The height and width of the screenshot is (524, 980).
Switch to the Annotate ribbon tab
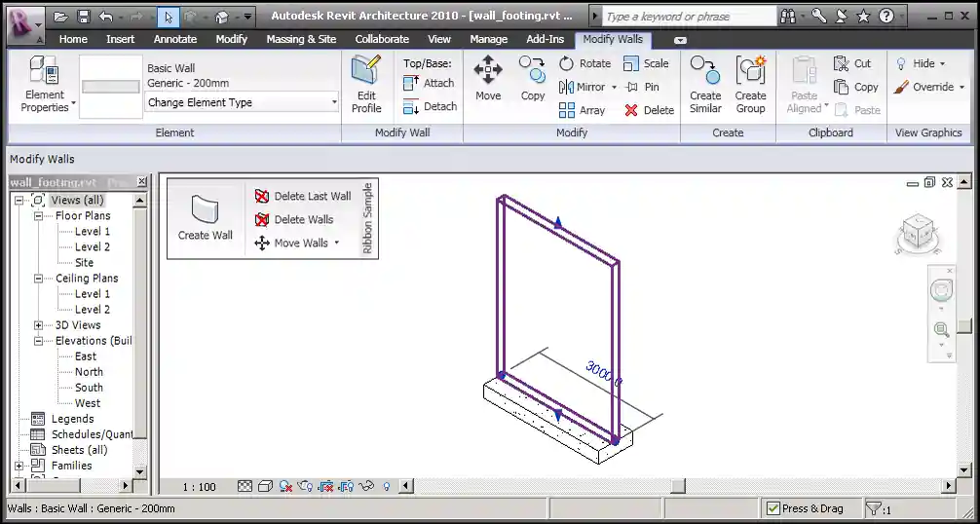175,39
